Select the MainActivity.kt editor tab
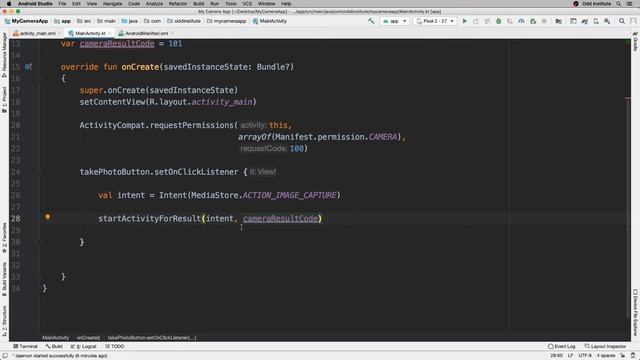Image resolution: width=640 pixels, height=360 pixels. coord(90,33)
